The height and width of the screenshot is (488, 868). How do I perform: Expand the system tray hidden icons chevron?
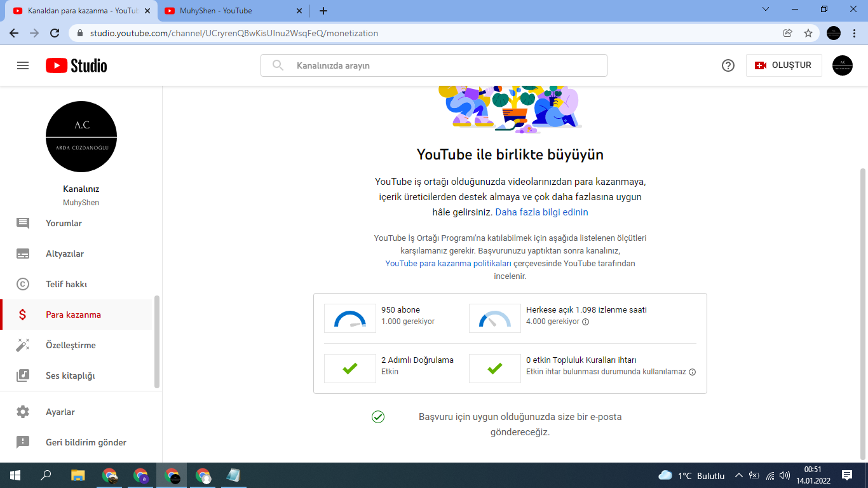pyautogui.click(x=739, y=475)
